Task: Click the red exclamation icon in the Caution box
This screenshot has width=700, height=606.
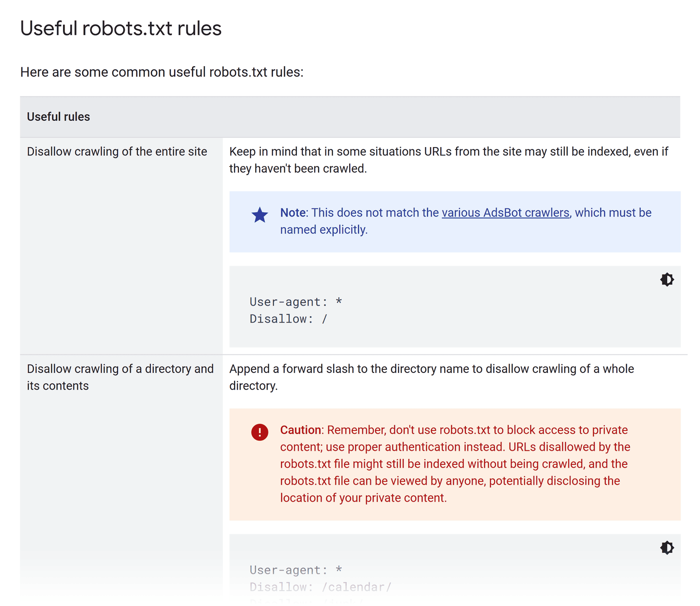Action: (260, 432)
